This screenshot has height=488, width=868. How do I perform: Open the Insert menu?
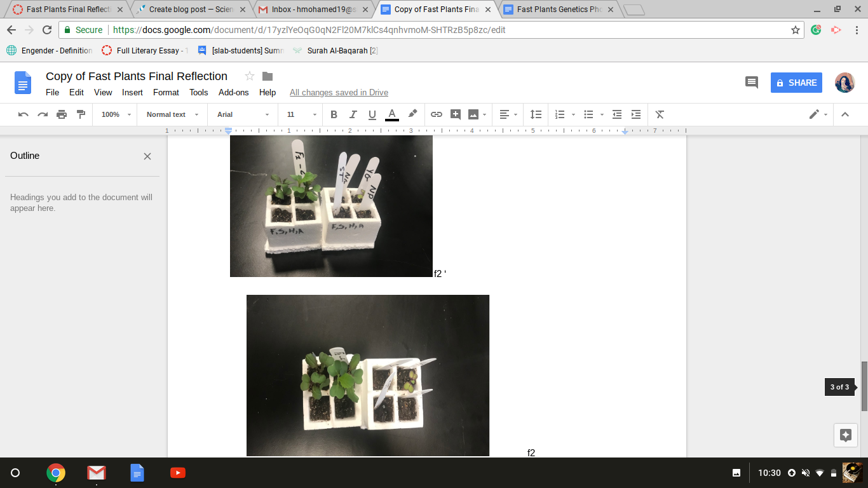tap(132, 92)
